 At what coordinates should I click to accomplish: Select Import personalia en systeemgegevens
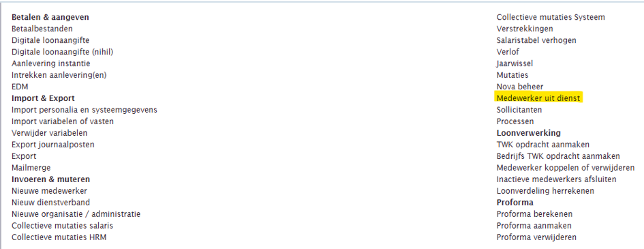85,110
